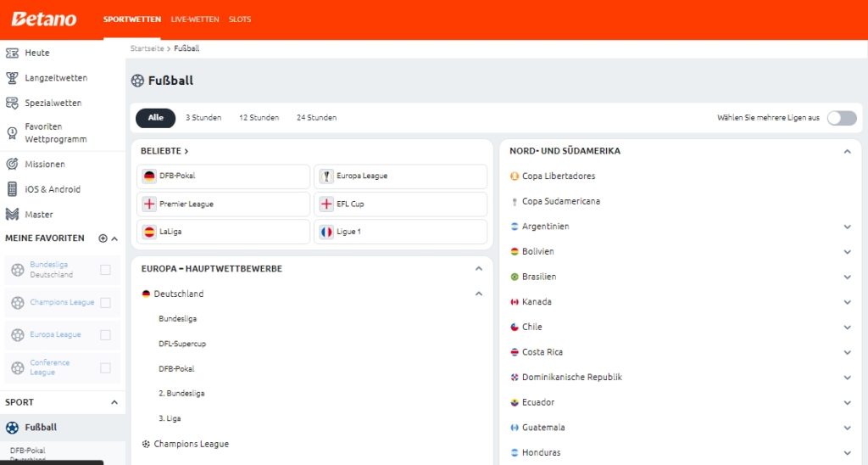Check the Champions League favorite checkbox
Image resolution: width=868 pixels, height=465 pixels.
105,303
